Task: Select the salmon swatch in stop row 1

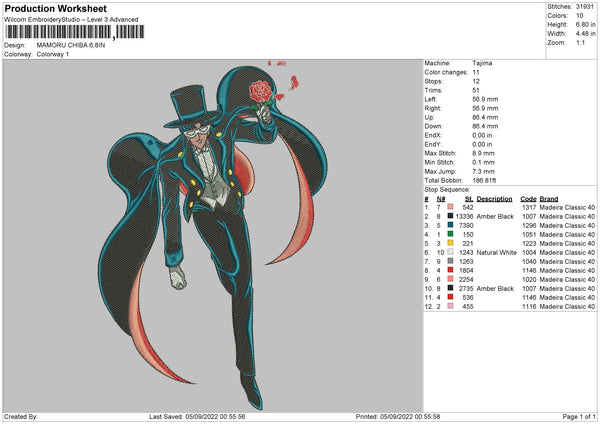Action: pos(450,207)
